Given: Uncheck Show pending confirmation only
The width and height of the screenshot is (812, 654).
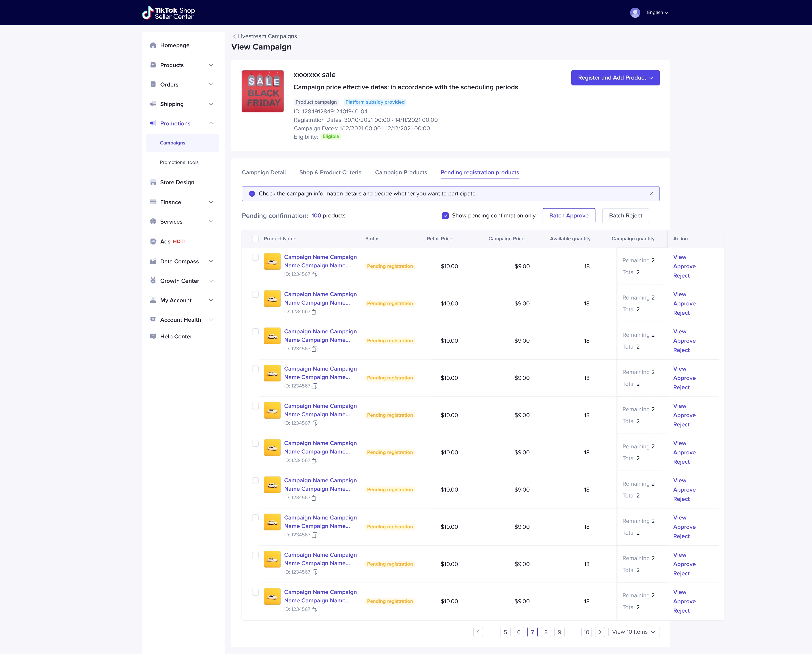Looking at the screenshot, I should point(445,216).
